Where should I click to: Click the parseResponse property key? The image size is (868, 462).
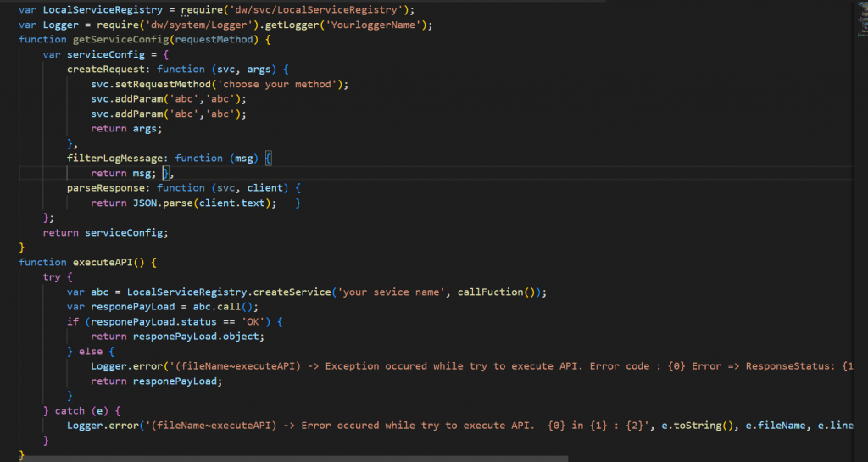tap(106, 188)
